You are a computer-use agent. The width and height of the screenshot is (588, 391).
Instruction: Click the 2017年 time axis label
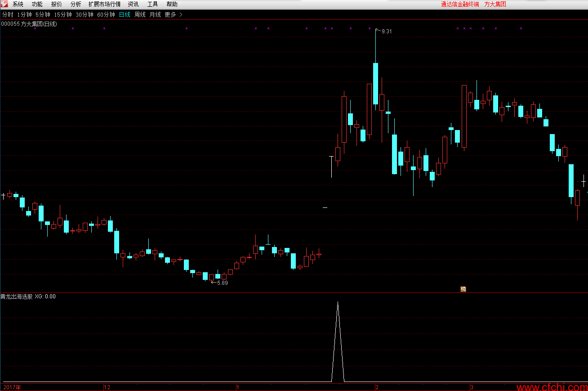pyautogui.click(x=12, y=387)
